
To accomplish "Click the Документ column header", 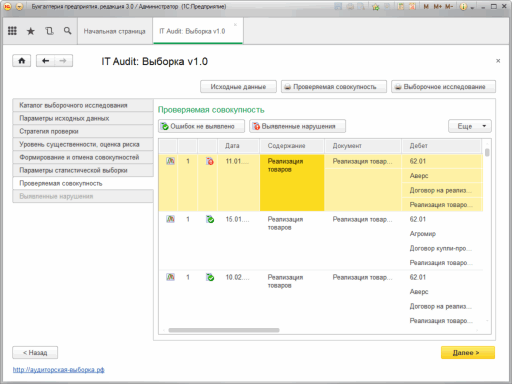I will pos(363,146).
